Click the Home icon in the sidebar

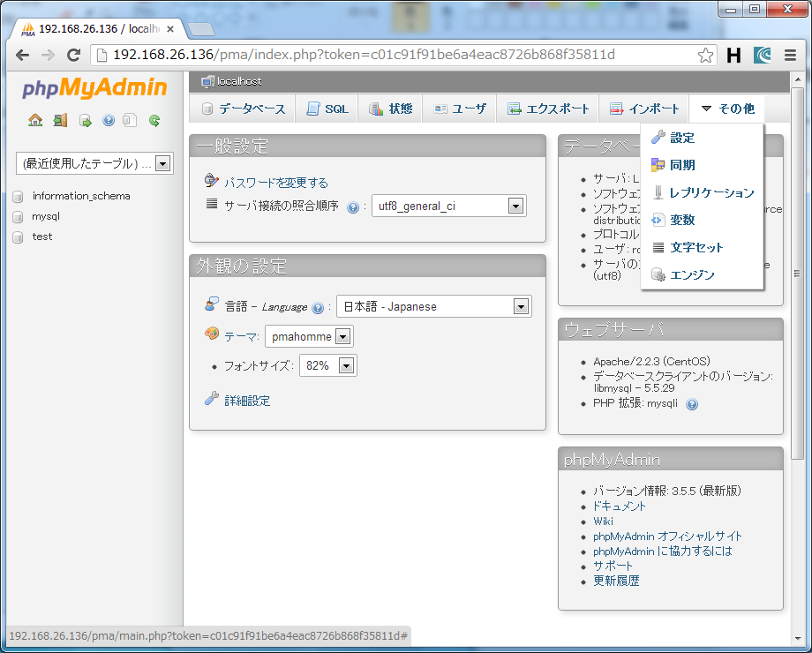(x=35, y=120)
